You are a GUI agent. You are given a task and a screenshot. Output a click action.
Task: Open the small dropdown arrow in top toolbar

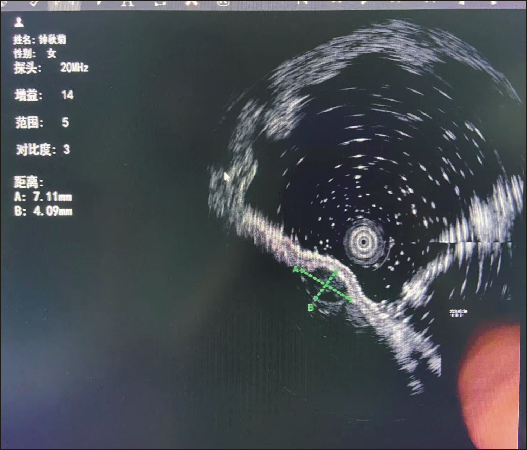pos(99,3)
